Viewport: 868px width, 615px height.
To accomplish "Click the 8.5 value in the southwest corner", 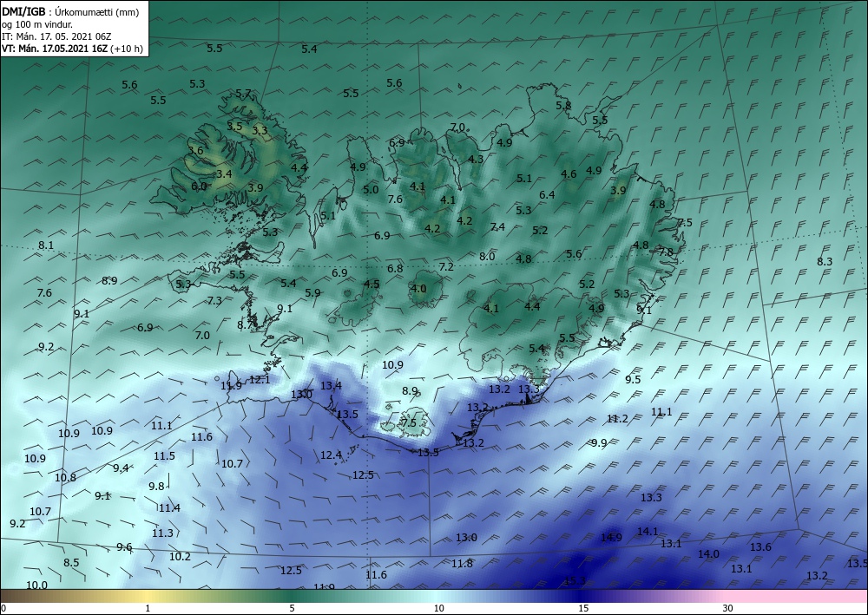I will coord(71,562).
